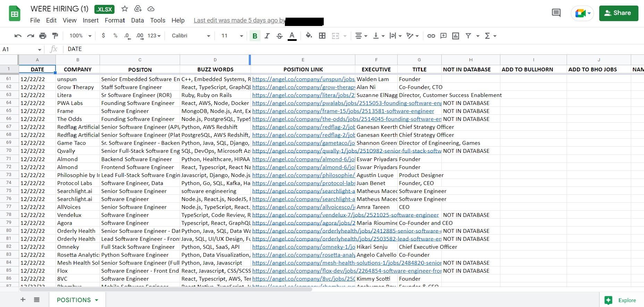Image resolution: width=644 pixels, height=307 pixels.
Task: Check the cloud document status icon
Action: pos(151,9)
